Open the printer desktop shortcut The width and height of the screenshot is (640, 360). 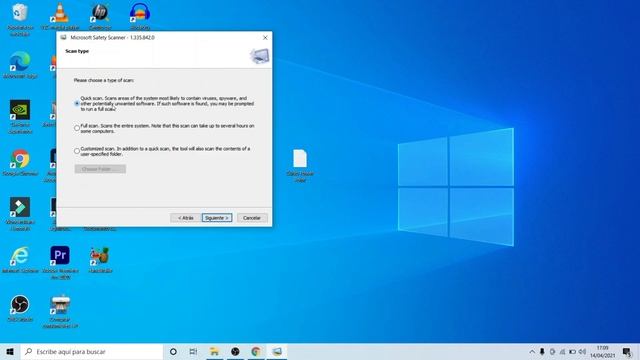point(60,311)
